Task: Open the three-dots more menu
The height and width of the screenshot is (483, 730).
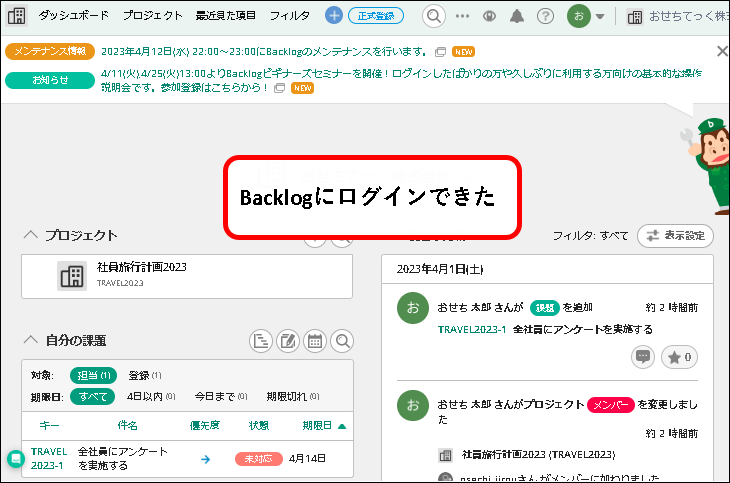Action: (462, 16)
